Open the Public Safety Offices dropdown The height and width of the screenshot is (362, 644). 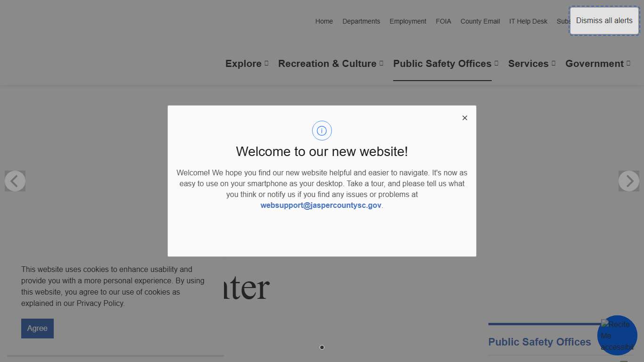tap(446, 64)
